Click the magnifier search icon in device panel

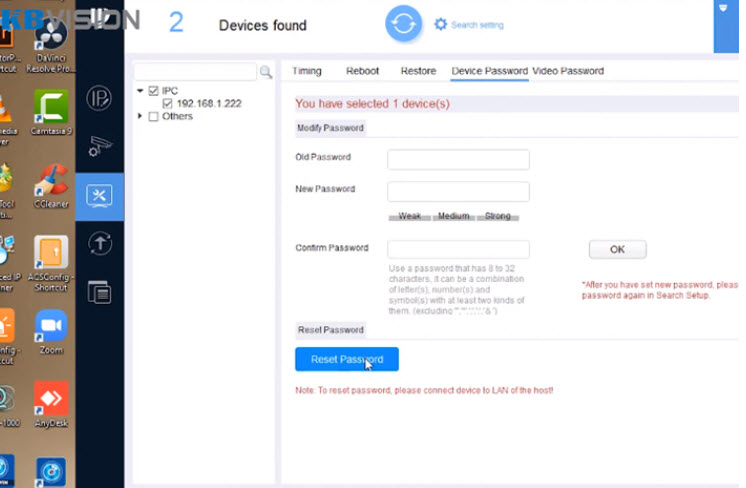[x=265, y=72]
